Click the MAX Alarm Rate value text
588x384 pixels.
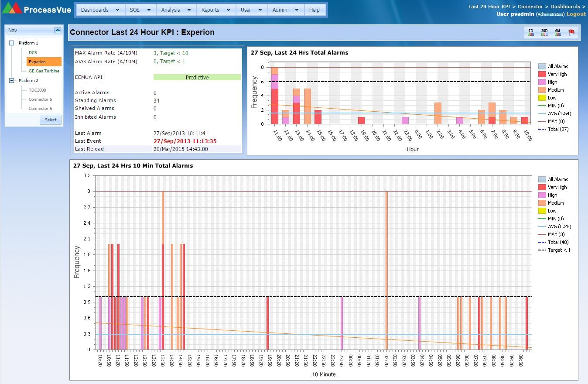(x=171, y=53)
